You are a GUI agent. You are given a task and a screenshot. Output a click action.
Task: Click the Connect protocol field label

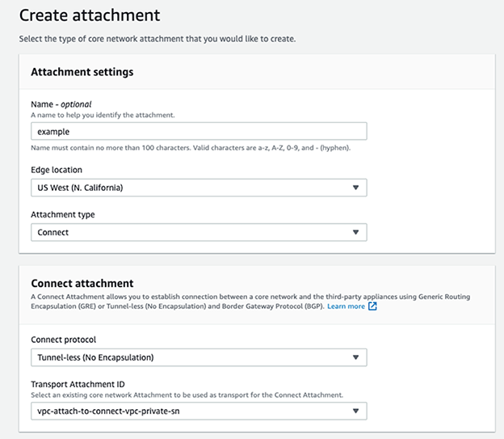point(65,339)
